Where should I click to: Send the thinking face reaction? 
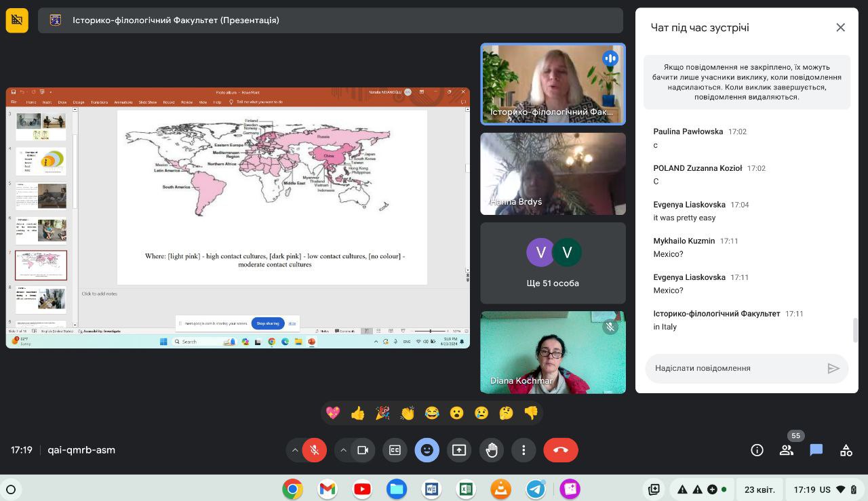506,413
